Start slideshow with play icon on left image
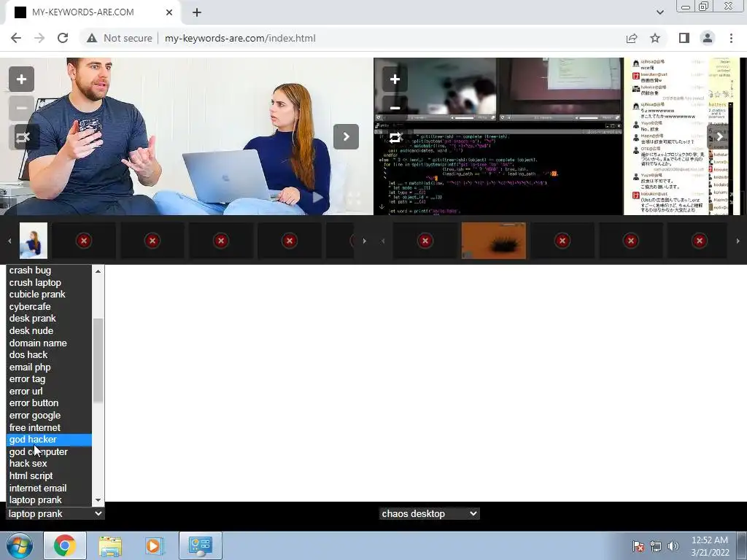Screen dimensions: 747x560 point(318,197)
